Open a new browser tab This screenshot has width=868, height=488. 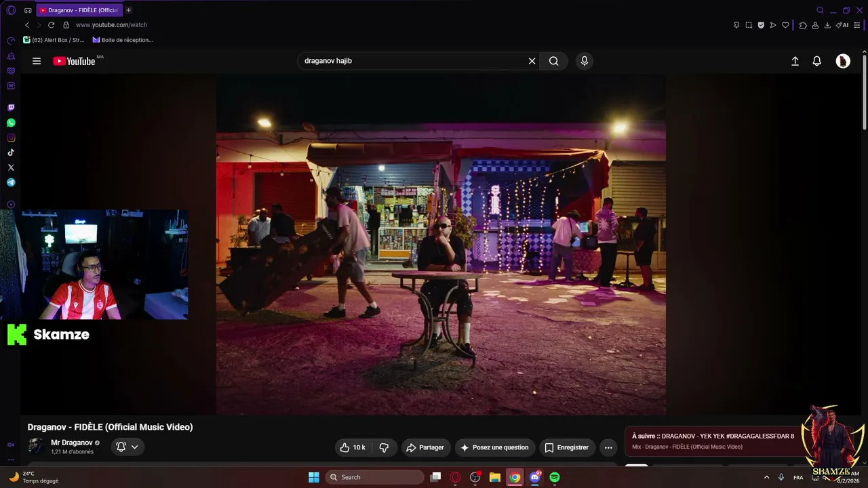pos(129,10)
